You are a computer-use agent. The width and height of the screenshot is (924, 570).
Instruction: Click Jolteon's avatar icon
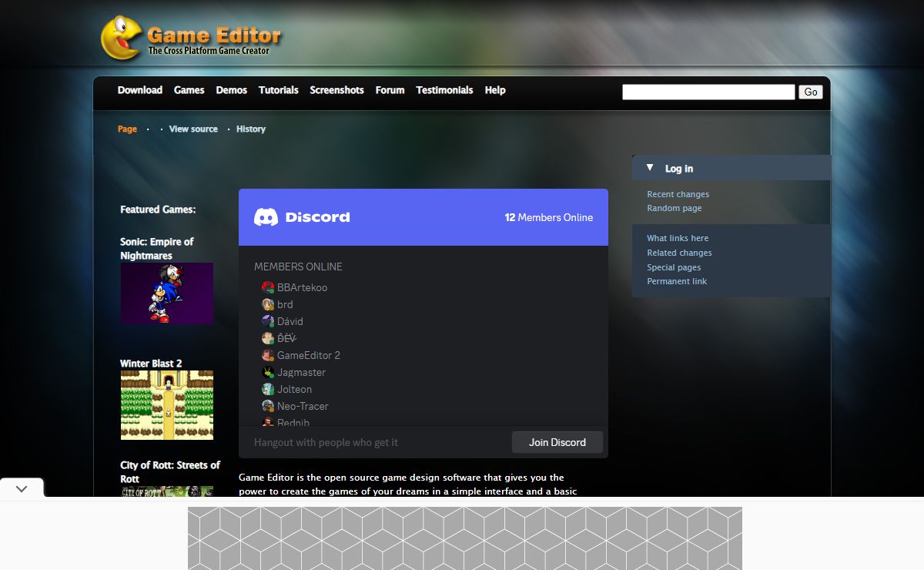[x=268, y=389]
